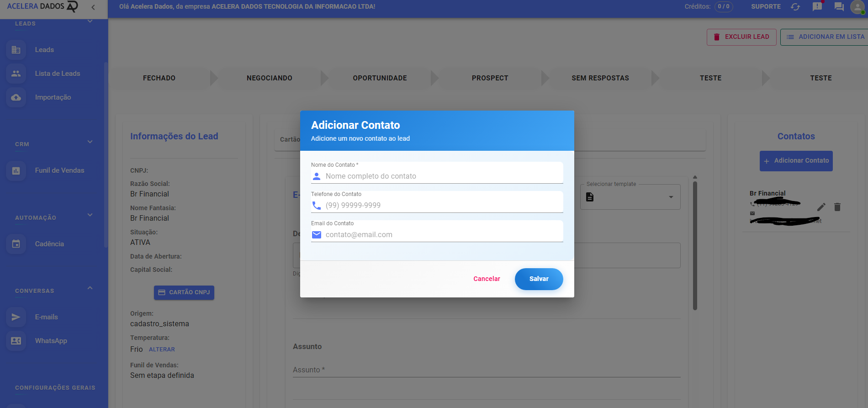Collapse the CRM sidebar section
Viewport: 868px width, 408px height.
click(90, 142)
